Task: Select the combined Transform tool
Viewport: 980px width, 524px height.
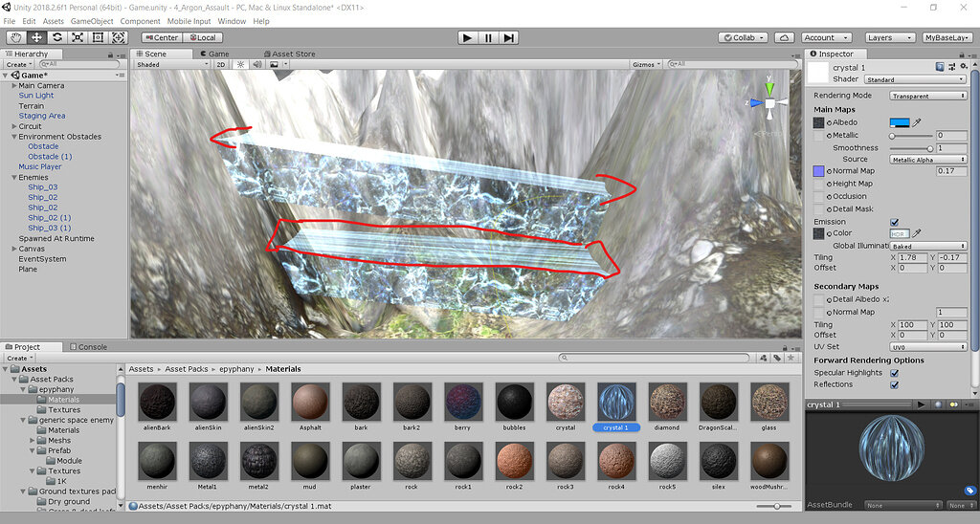Action: pyautogui.click(x=118, y=37)
